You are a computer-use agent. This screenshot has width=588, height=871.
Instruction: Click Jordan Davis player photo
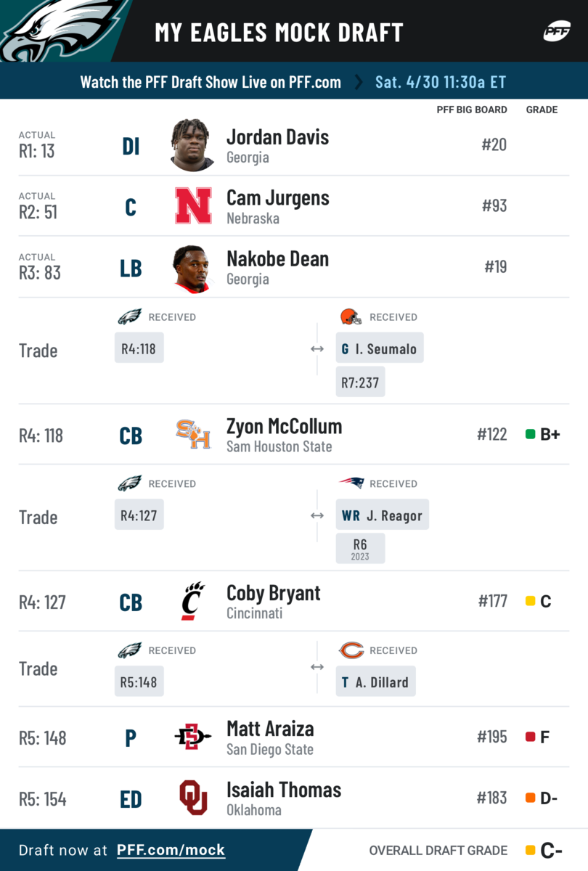(x=193, y=144)
